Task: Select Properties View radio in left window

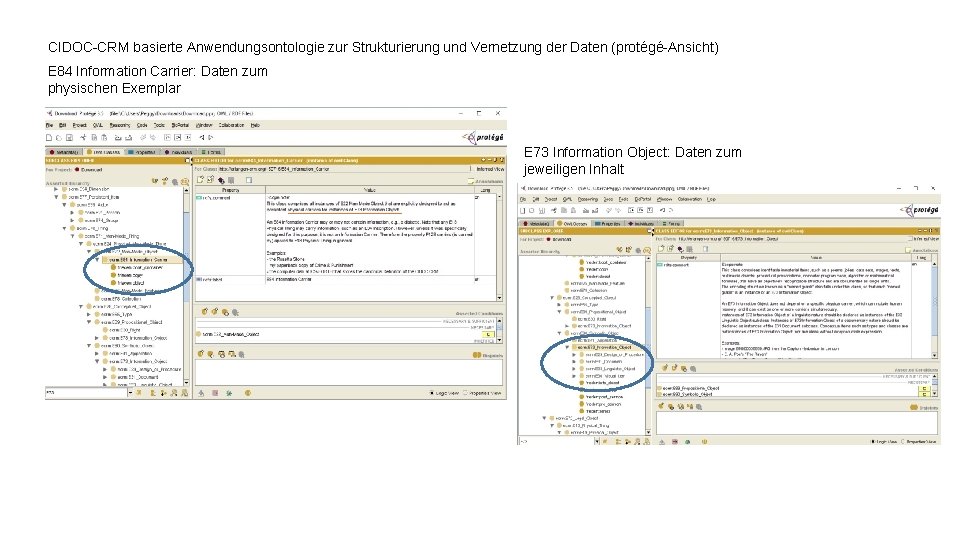Action: click(x=465, y=393)
